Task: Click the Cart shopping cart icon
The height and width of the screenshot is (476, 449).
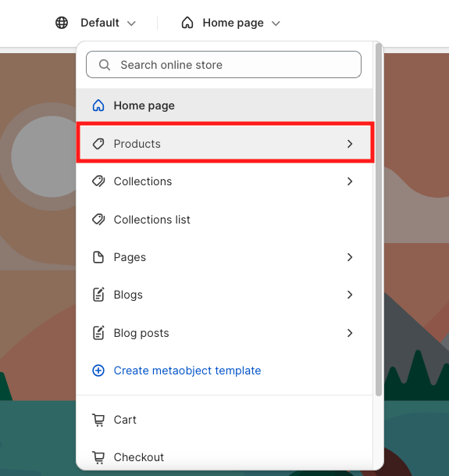Action: coord(98,421)
